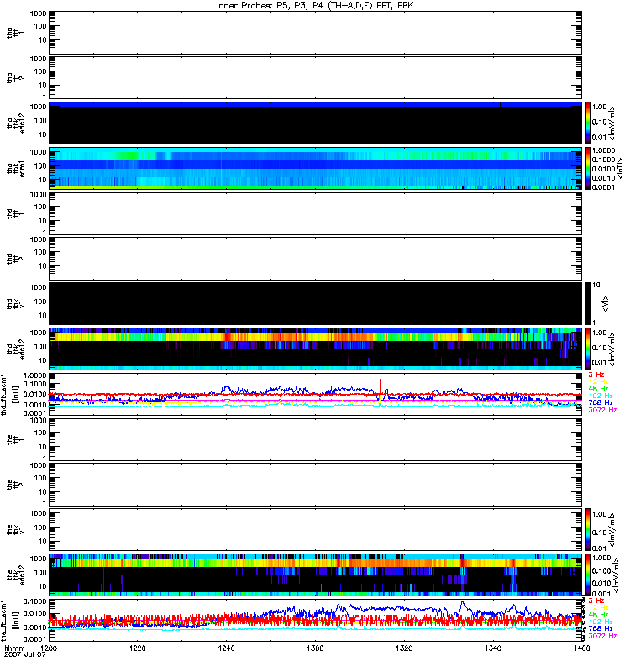Click the 'thd_fb_scm1' vertical axis title

click(4, 394)
